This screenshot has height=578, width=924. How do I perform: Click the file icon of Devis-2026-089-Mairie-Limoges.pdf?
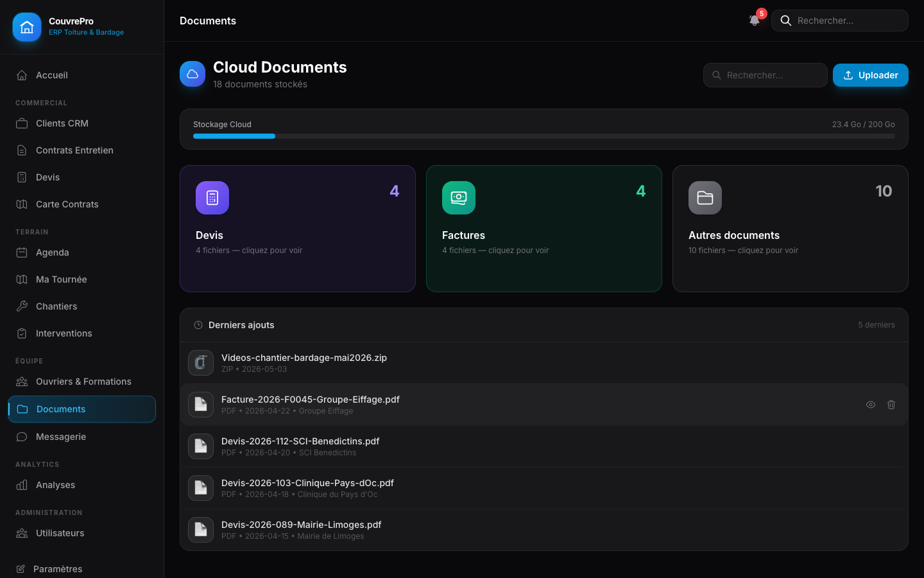201,530
